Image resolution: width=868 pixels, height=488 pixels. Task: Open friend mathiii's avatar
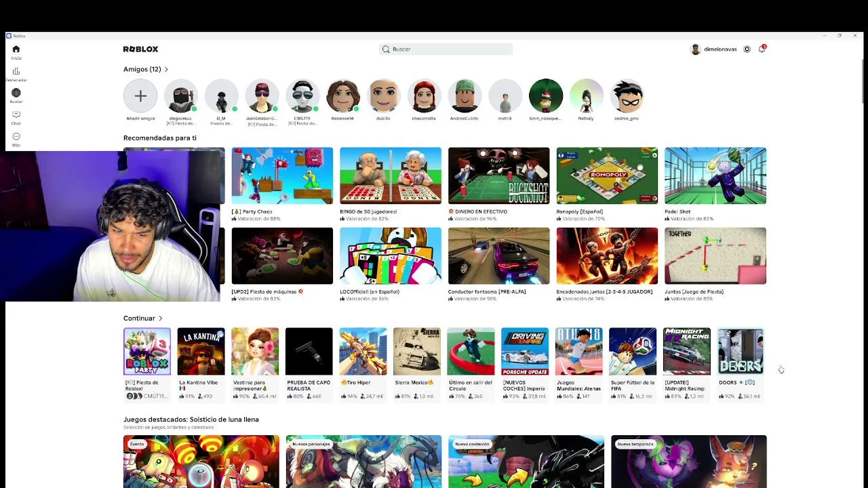505,96
